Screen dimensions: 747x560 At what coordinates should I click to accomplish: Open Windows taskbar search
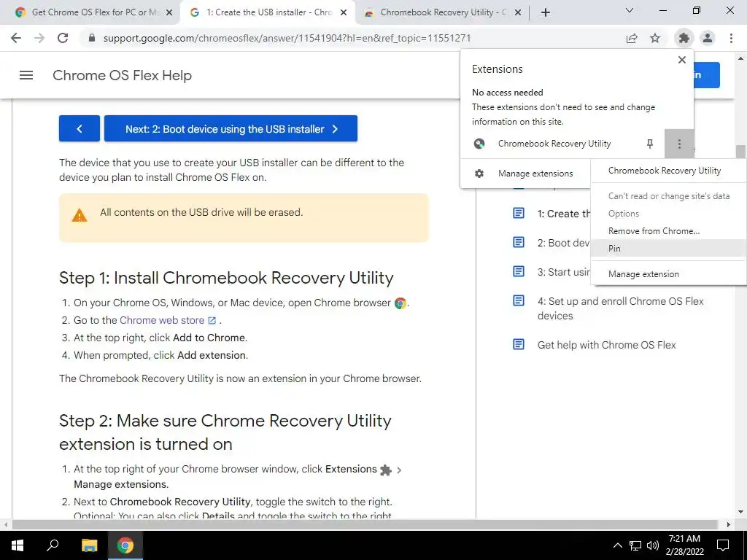pos(53,545)
